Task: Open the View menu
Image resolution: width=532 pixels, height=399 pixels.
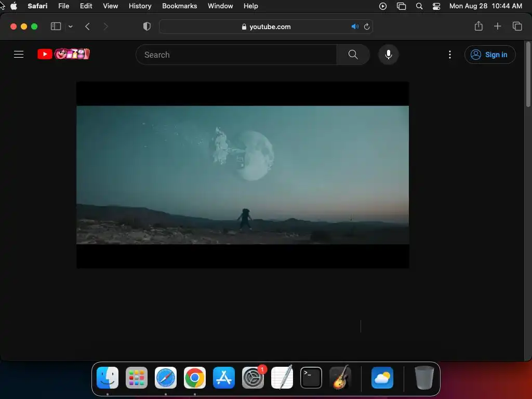Action: 110,6
